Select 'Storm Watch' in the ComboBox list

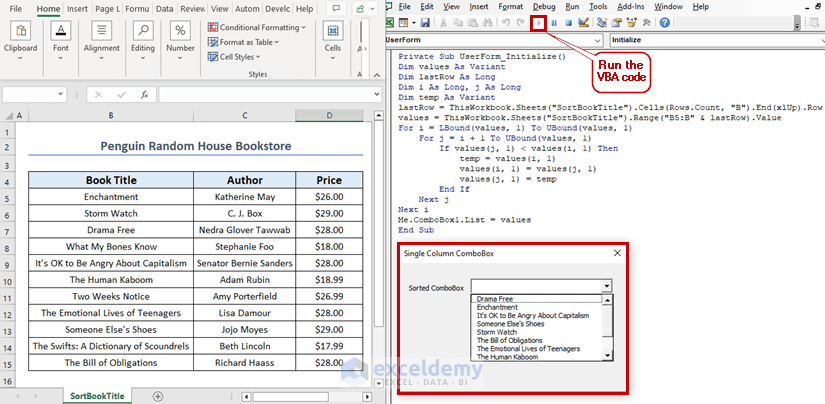[497, 332]
